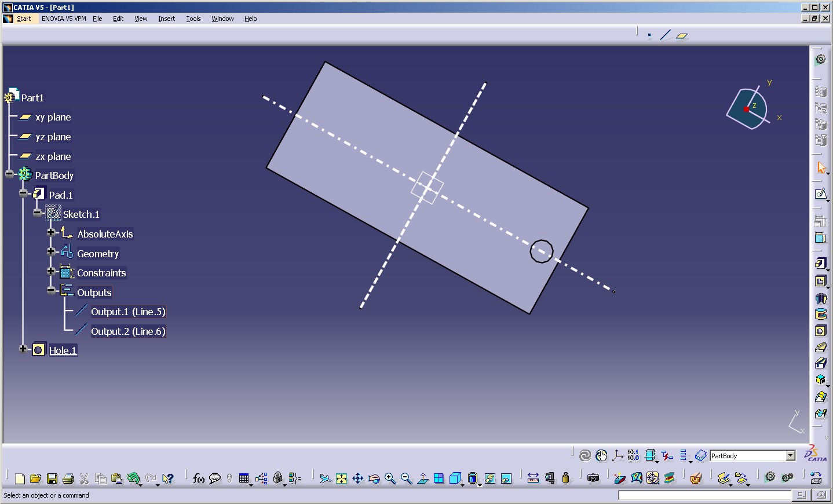Click the Measure Between ruler icon
833x504 pixels.
pyautogui.click(x=533, y=479)
